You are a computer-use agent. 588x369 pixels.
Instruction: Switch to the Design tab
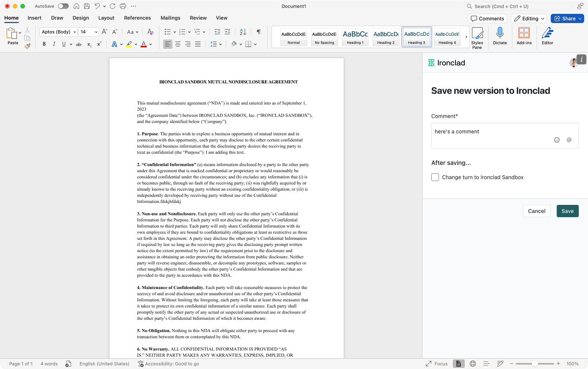point(81,18)
